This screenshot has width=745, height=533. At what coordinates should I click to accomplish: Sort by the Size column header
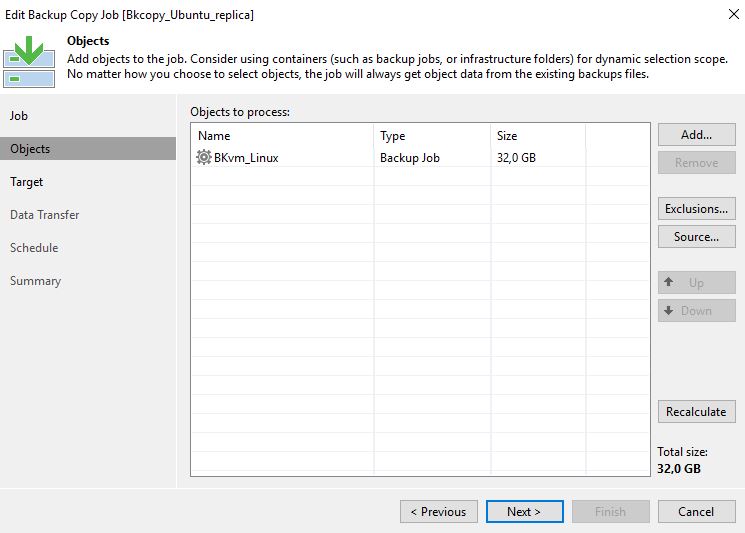pos(538,136)
